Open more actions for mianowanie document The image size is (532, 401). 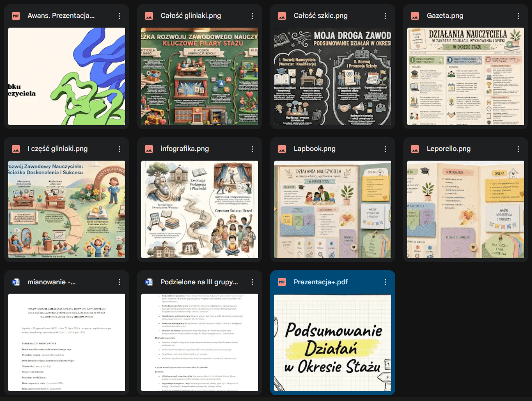click(x=119, y=282)
